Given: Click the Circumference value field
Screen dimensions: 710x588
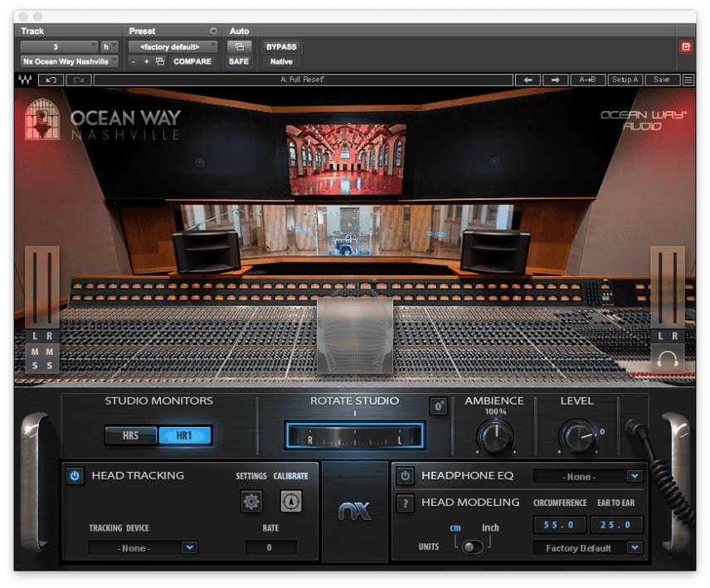Looking at the screenshot, I should pyautogui.click(x=560, y=525).
